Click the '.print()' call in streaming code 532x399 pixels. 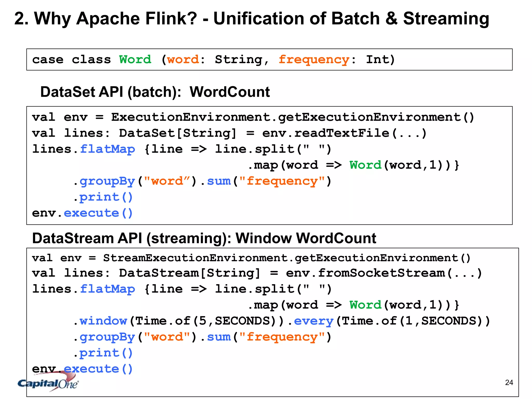pos(103,353)
